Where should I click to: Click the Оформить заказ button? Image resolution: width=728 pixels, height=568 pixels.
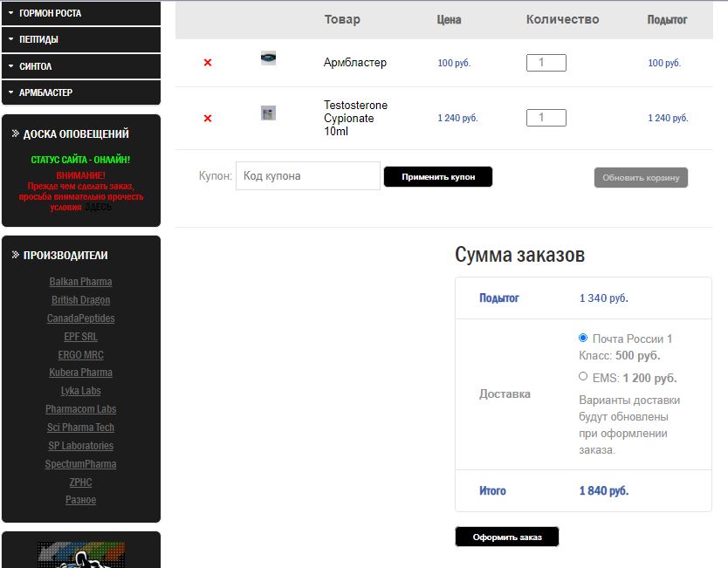click(507, 537)
